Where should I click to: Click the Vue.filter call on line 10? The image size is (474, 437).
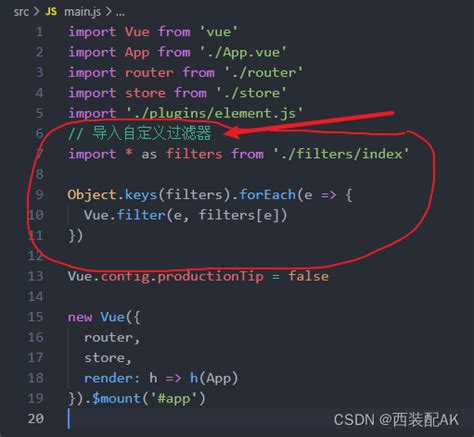tap(125, 215)
